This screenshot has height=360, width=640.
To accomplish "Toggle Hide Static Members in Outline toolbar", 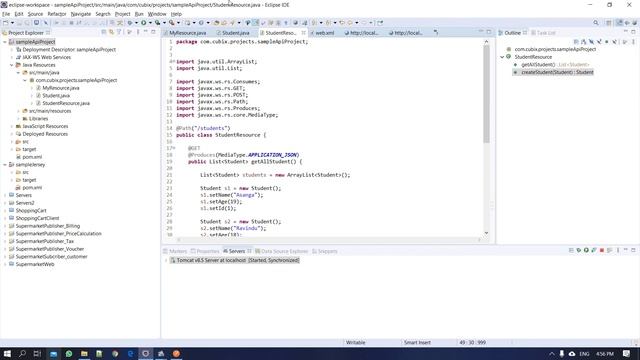I will tap(599, 42).
